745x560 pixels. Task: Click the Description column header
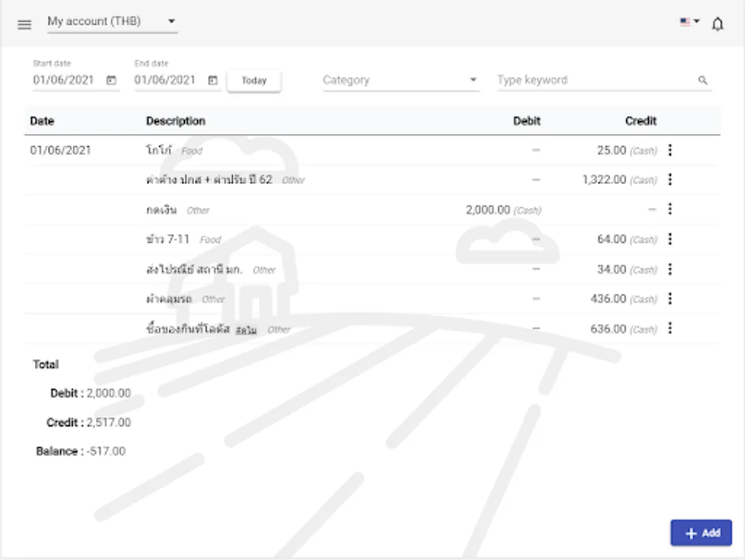176,121
